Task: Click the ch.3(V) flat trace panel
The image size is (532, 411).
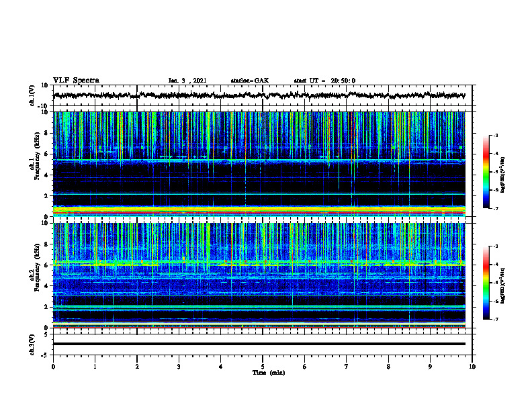Action: click(x=263, y=345)
